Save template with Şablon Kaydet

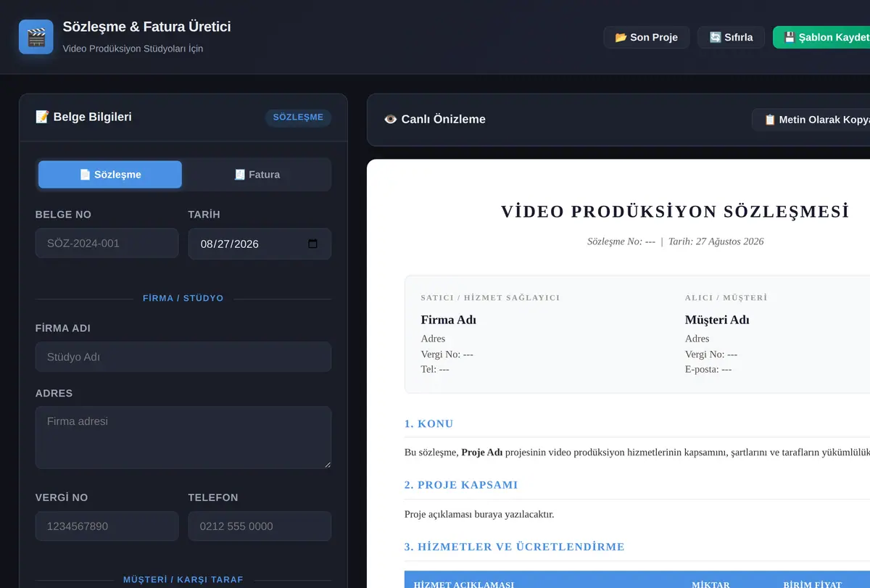(x=821, y=37)
